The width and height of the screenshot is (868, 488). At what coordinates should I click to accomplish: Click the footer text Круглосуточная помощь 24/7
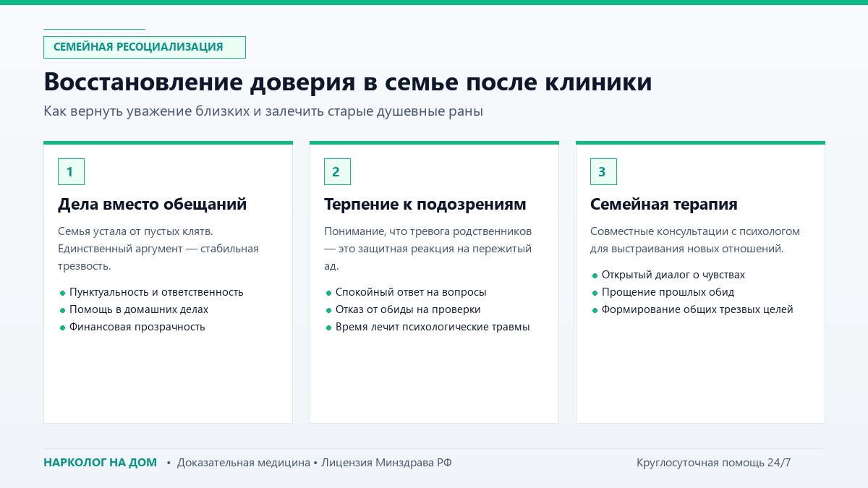coord(714,463)
